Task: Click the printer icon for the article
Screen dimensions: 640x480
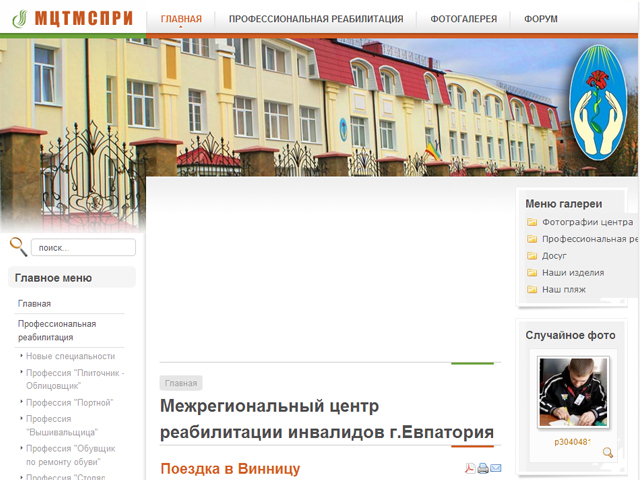Action: point(483,468)
